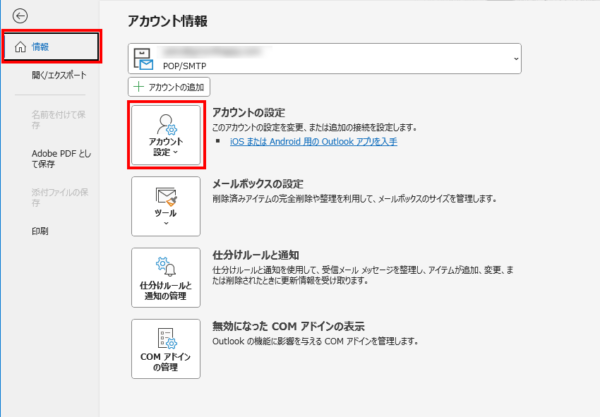Expand the chevron under ツール
The width and height of the screenshot is (600, 417).
tap(167, 222)
